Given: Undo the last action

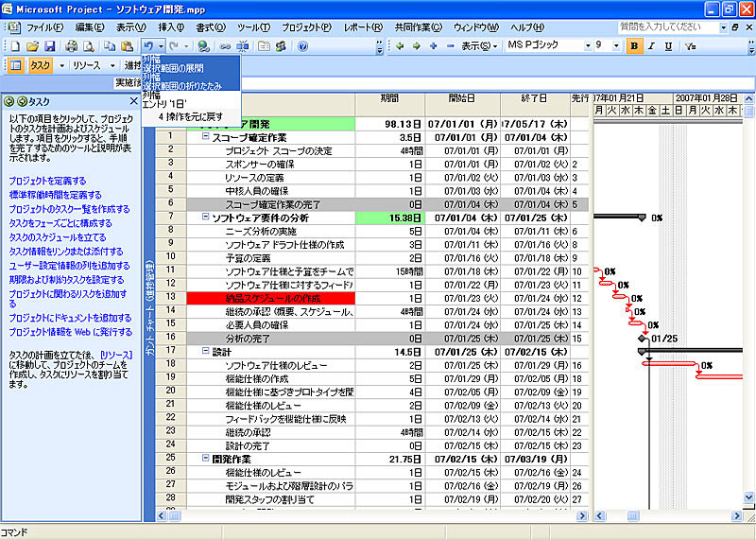Looking at the screenshot, I should (x=149, y=46).
